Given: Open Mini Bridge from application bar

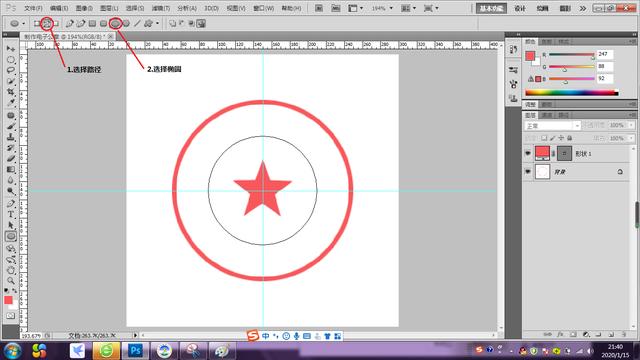Looking at the screenshot, I should (x=336, y=8).
